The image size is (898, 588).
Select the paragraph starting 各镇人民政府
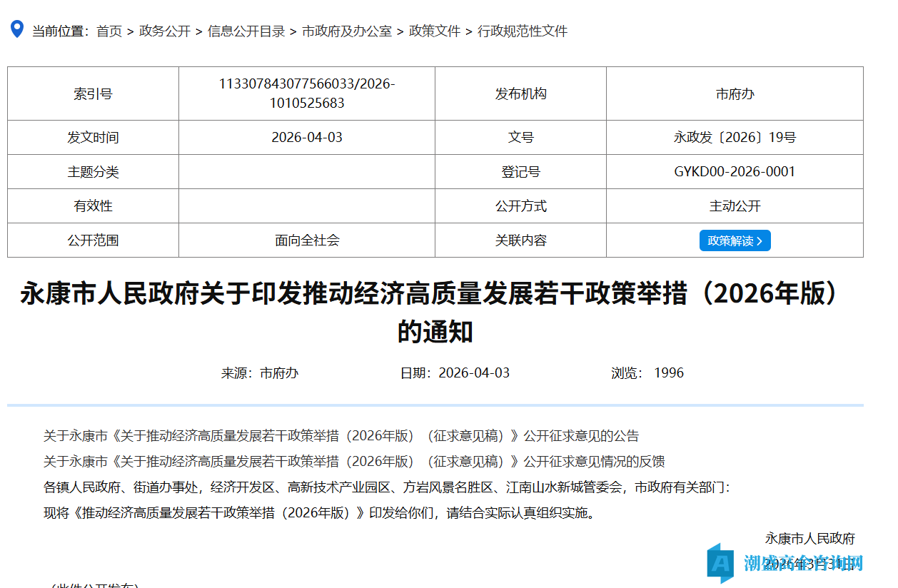(x=387, y=487)
